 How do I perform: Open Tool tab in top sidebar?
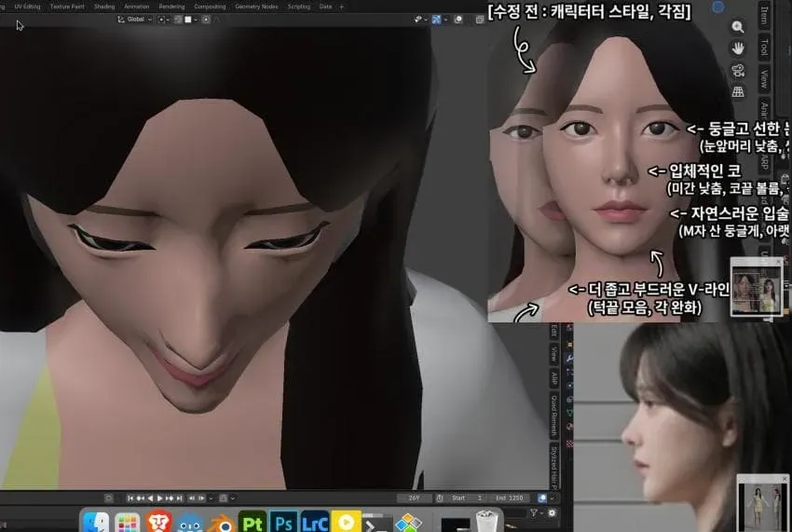(x=764, y=47)
